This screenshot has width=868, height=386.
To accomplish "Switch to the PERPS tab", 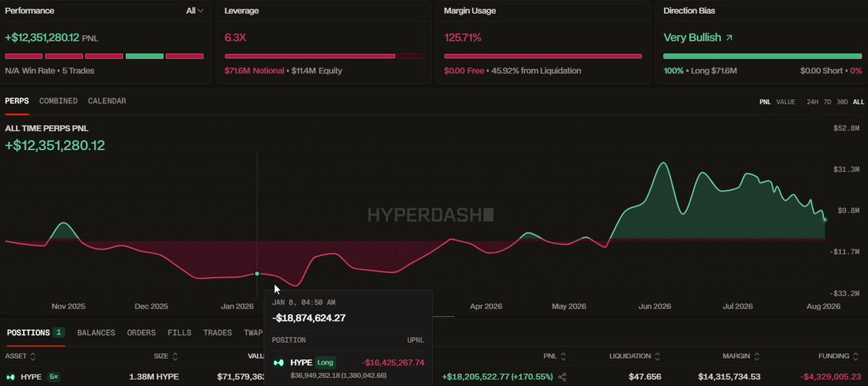I will (17, 101).
